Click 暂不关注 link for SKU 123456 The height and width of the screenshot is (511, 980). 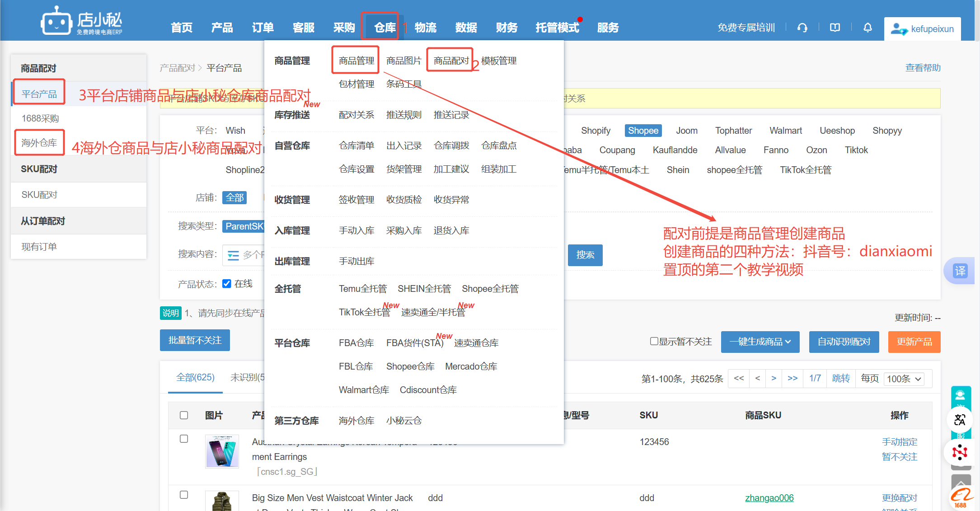pyautogui.click(x=900, y=457)
